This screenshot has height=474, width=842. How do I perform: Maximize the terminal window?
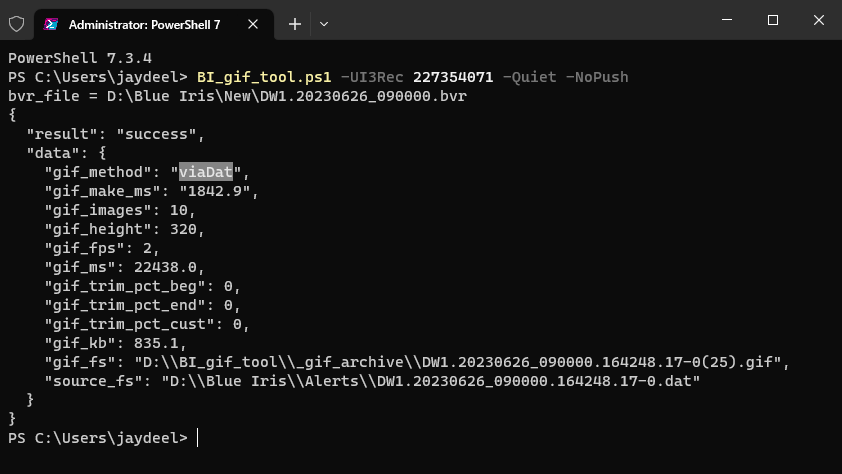pyautogui.click(x=773, y=20)
